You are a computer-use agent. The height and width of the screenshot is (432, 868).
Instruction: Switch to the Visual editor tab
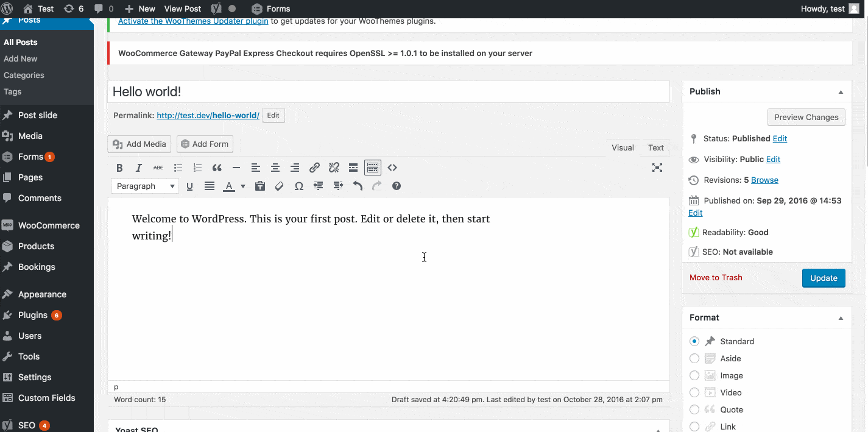(x=623, y=147)
